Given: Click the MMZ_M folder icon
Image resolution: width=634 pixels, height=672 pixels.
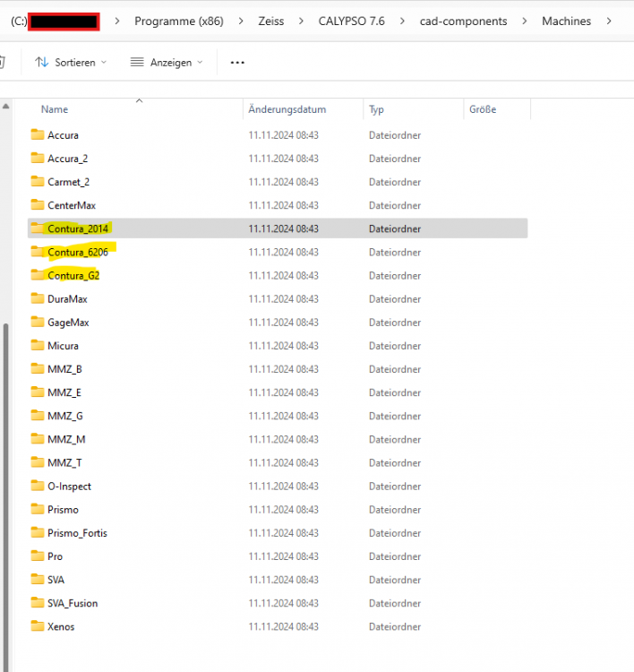Looking at the screenshot, I should click(x=38, y=439).
